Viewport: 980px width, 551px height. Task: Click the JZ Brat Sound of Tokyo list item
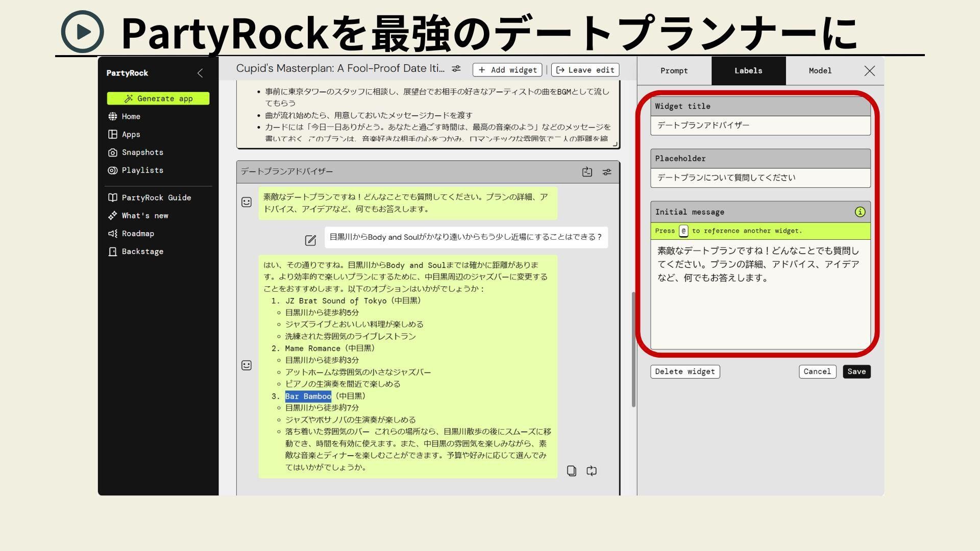tap(353, 301)
